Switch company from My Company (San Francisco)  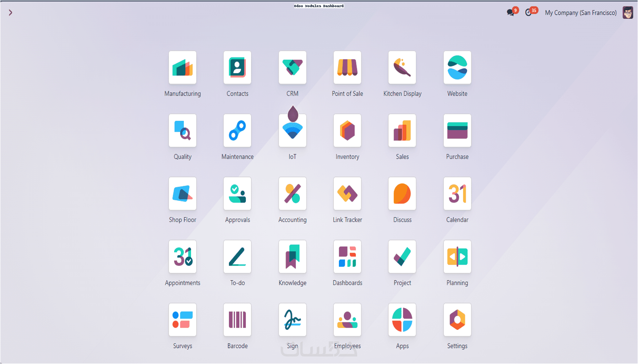(x=581, y=13)
